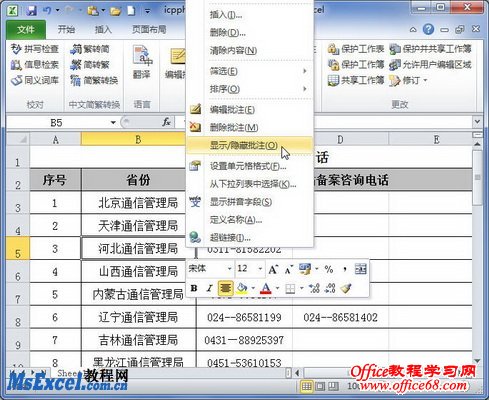Viewport: 489px width, 400px height.
Task: Click merge and center icon in mini toolbar
Action: point(361,269)
